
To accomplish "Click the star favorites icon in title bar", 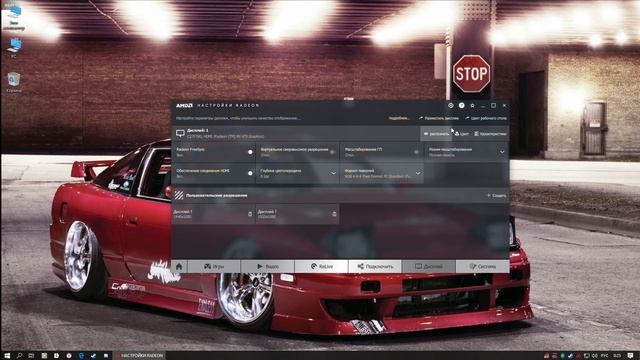I will coord(472,105).
